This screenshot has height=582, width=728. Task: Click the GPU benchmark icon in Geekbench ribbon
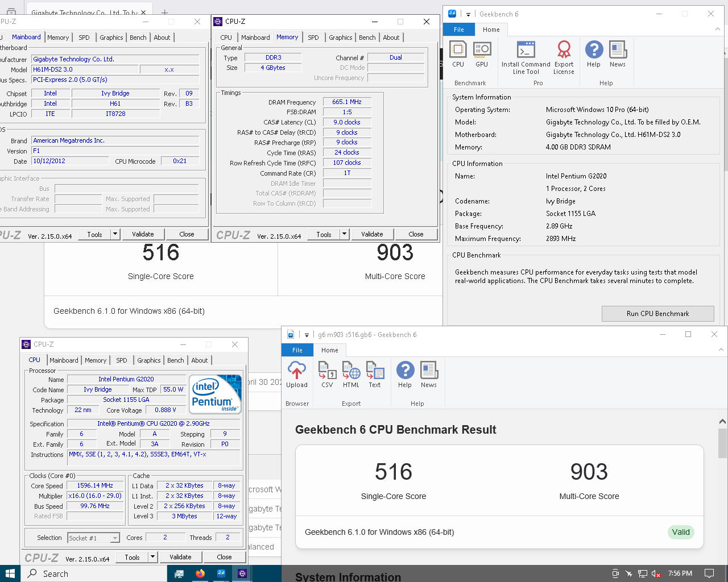(482, 54)
